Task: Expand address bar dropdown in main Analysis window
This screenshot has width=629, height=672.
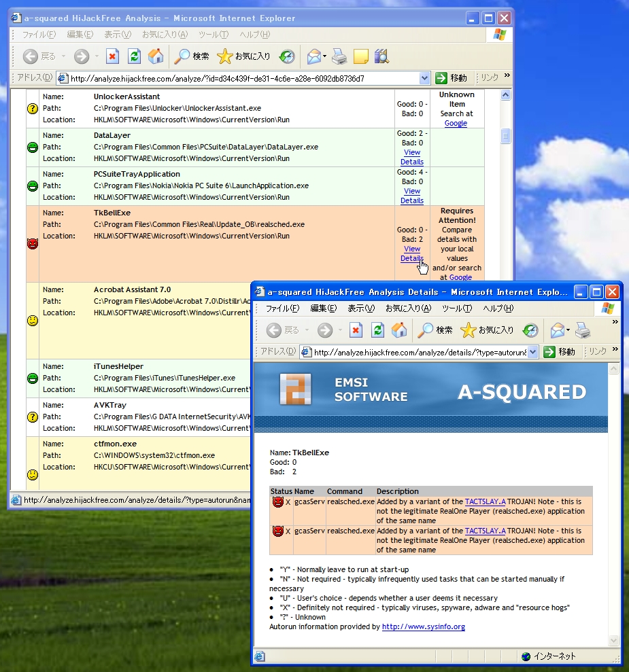Action: [x=424, y=78]
